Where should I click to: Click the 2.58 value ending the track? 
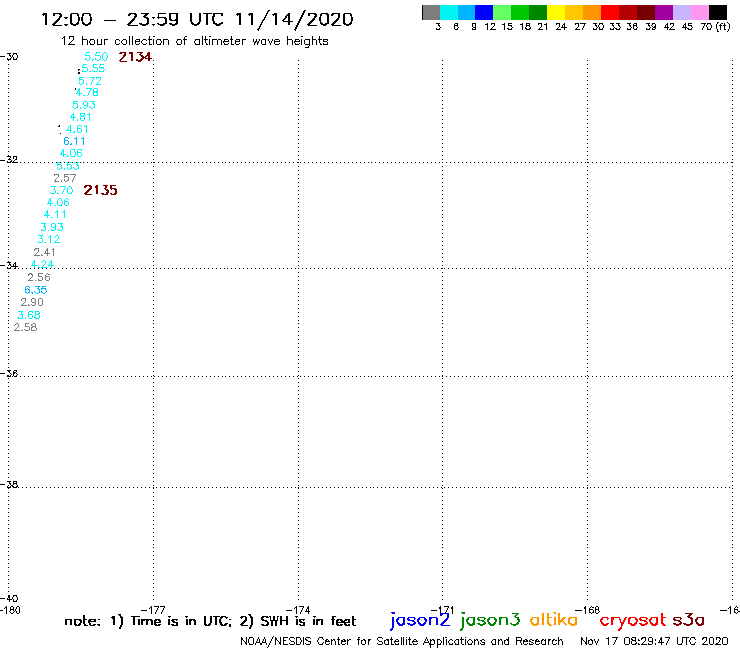[25, 327]
